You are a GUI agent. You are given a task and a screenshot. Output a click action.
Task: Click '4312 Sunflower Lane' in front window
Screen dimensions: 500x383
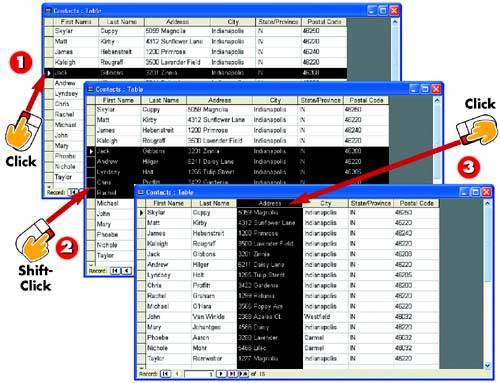tap(270, 223)
